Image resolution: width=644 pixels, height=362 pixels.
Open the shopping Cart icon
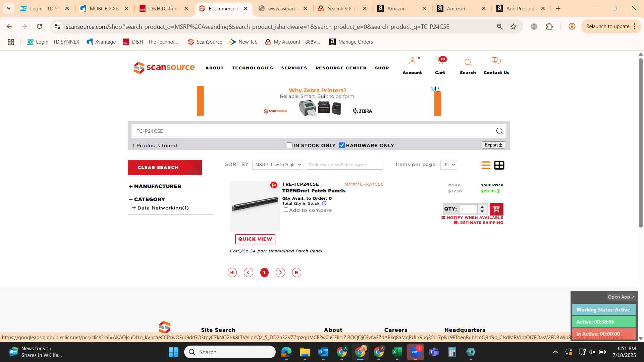(x=440, y=61)
